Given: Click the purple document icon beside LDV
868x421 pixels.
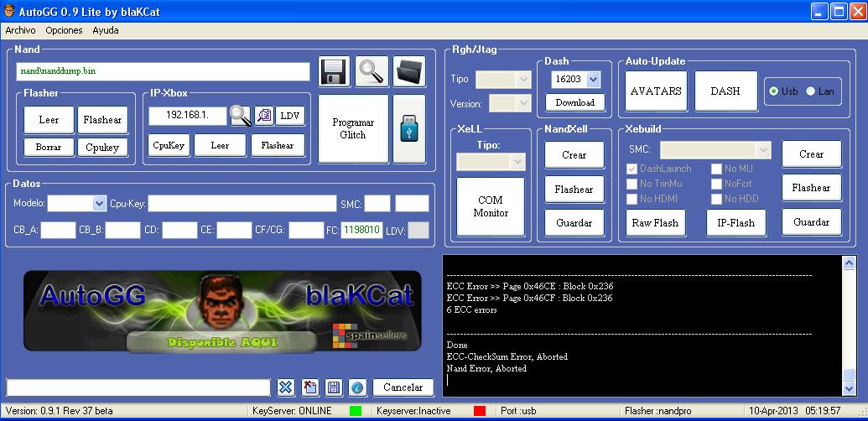Looking at the screenshot, I should (264, 116).
